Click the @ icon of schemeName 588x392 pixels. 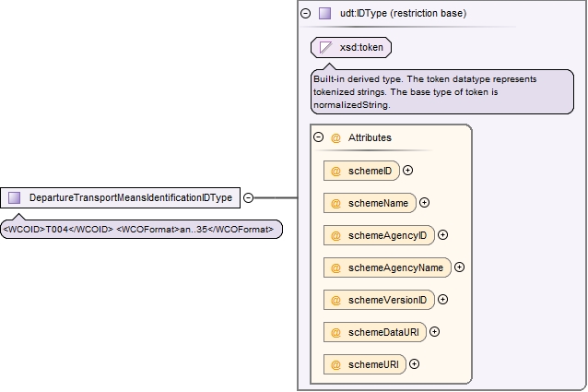335,203
